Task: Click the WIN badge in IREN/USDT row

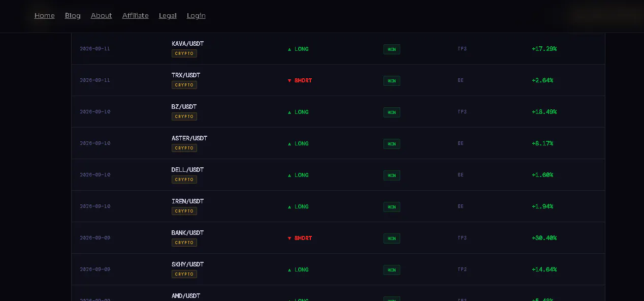Action: 392,207
